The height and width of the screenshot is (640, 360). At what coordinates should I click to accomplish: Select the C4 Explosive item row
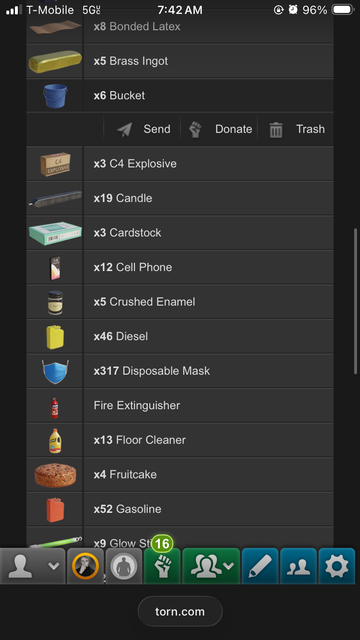pos(180,164)
